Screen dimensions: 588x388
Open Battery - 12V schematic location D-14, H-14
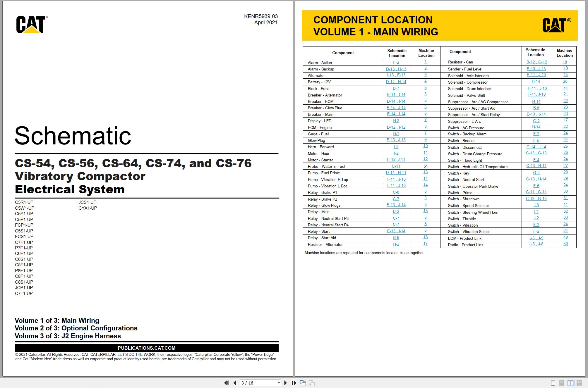click(x=396, y=82)
